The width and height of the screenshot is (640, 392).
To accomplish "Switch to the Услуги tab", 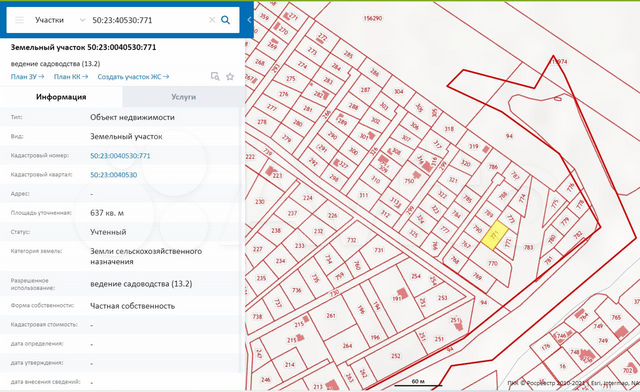I will (x=184, y=97).
